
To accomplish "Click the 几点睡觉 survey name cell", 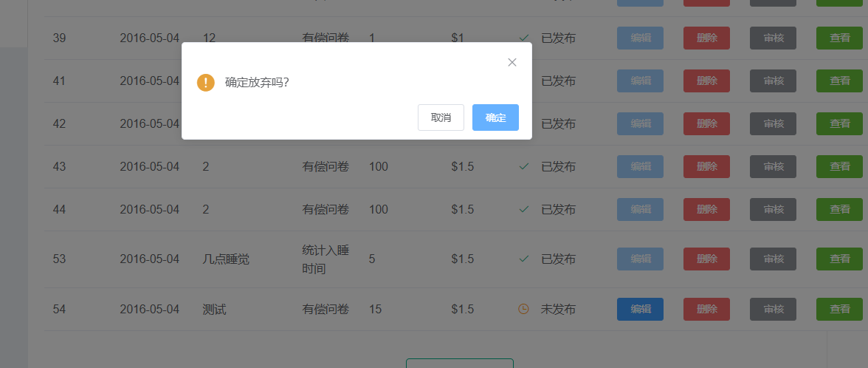I will click(x=226, y=259).
